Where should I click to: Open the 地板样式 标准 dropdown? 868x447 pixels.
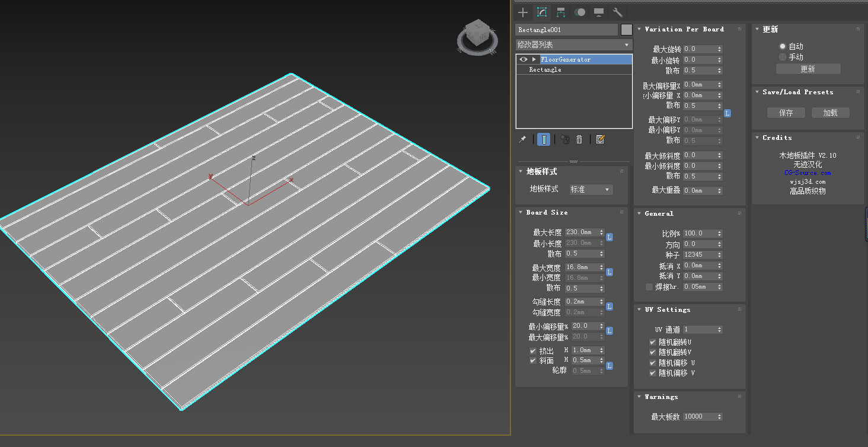(x=590, y=189)
